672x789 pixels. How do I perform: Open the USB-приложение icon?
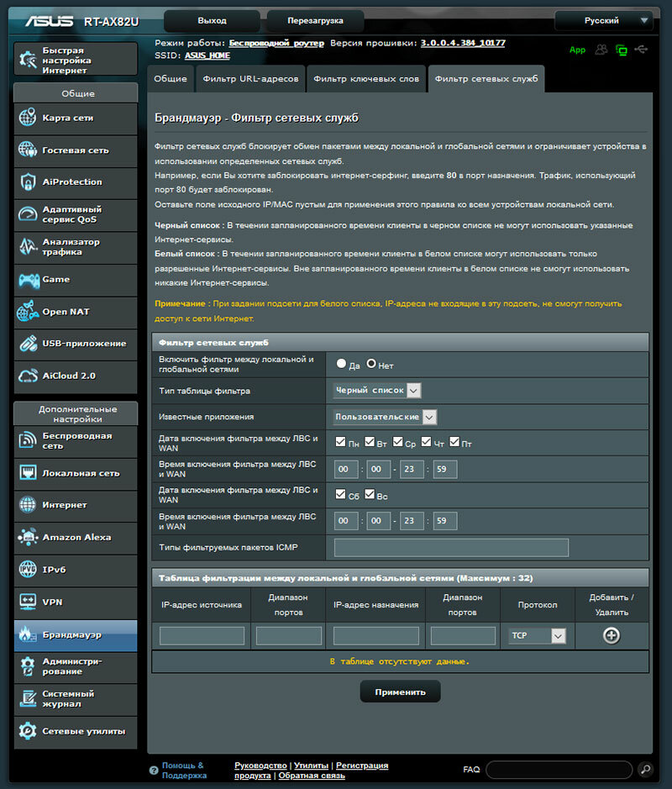tap(28, 344)
